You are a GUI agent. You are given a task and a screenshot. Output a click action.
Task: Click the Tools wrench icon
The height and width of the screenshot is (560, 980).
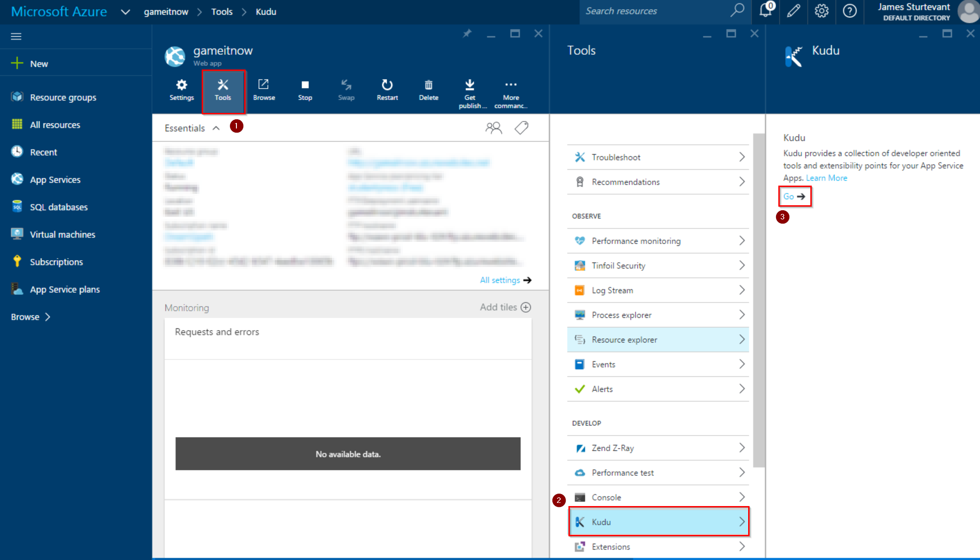click(223, 85)
